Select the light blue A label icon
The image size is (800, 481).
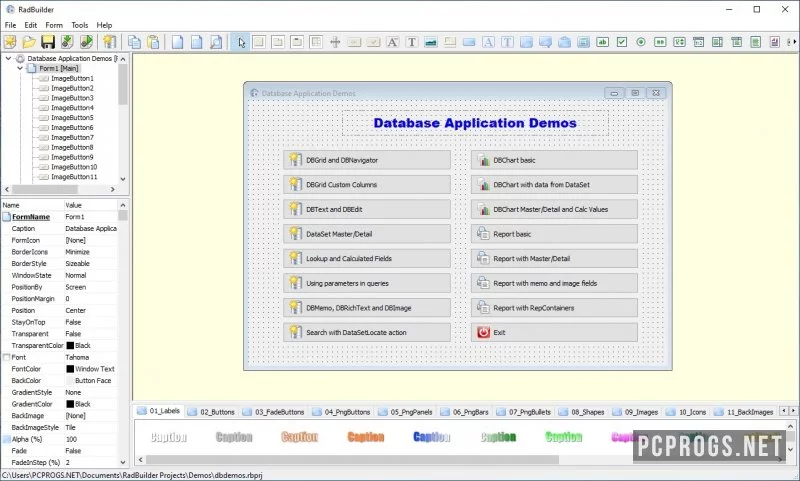pyautogui.click(x=488, y=42)
